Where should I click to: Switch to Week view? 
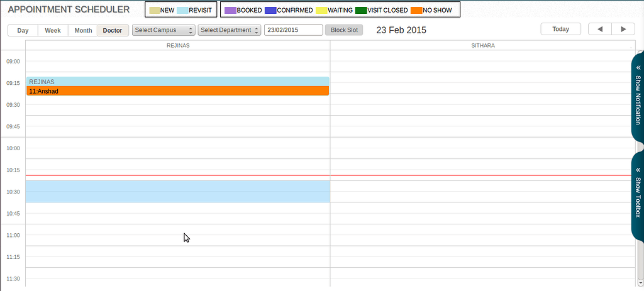tap(53, 30)
